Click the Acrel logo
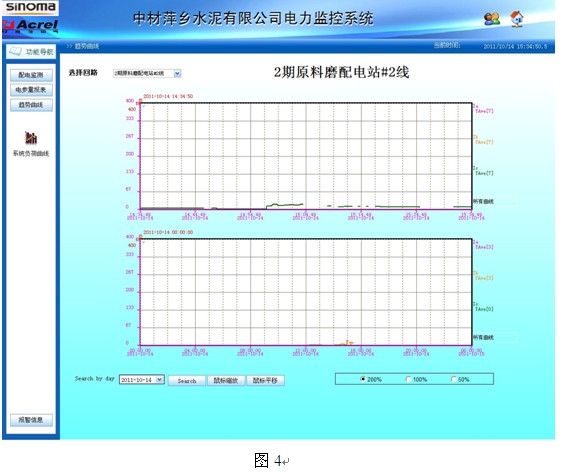 31,26
